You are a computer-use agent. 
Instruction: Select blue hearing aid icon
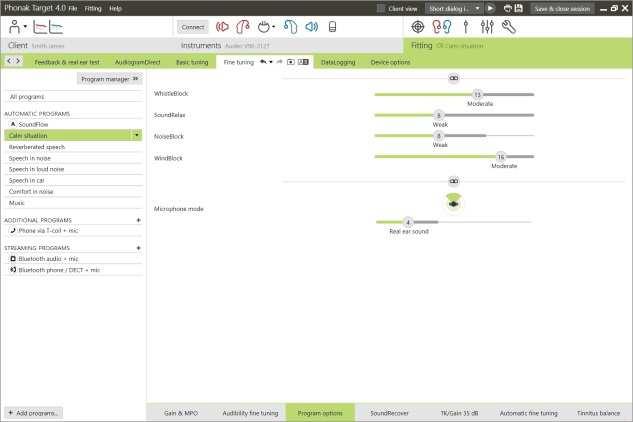[x=290, y=27]
